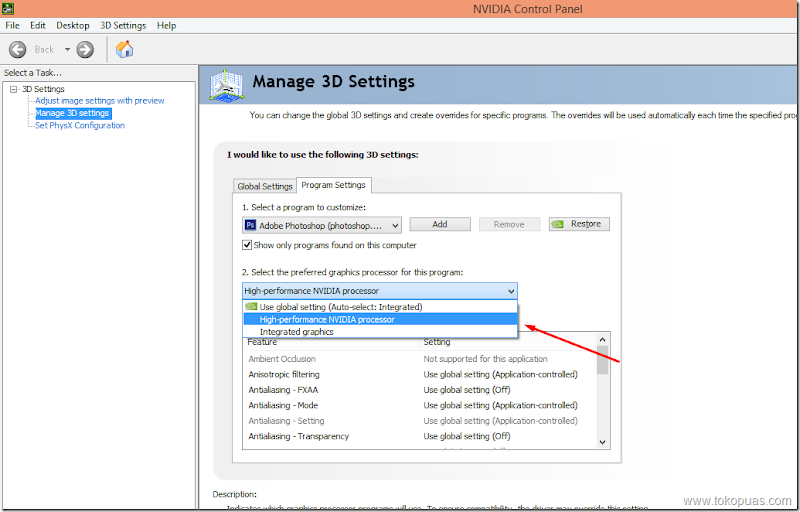Choose Use global setting (Auto-select: Integrated)
This screenshot has width=800, height=512.
(x=381, y=307)
